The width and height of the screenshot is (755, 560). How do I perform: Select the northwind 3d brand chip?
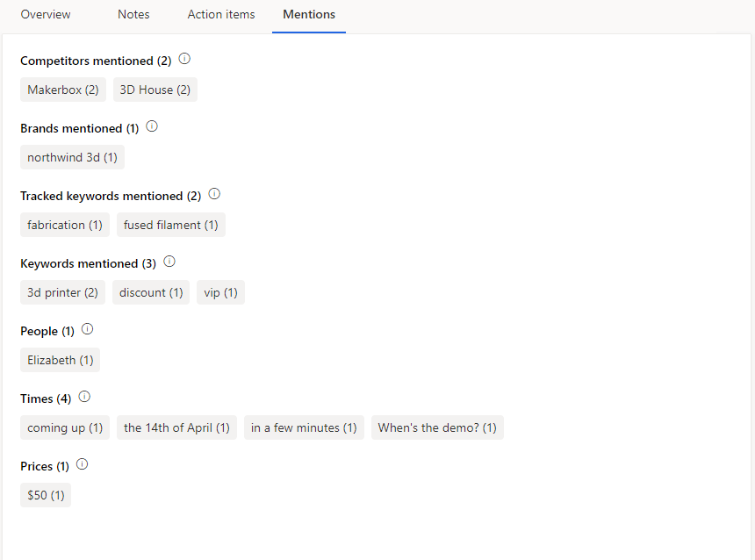coord(72,157)
